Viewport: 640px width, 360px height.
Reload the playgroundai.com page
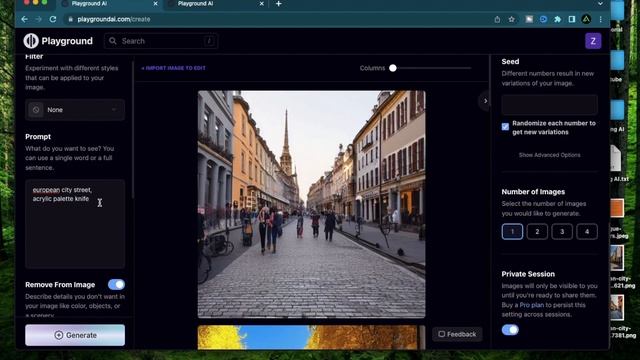53,19
